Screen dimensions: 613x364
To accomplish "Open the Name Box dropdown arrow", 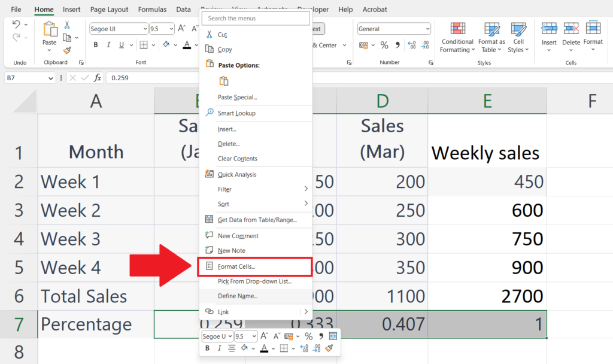I will (x=50, y=78).
